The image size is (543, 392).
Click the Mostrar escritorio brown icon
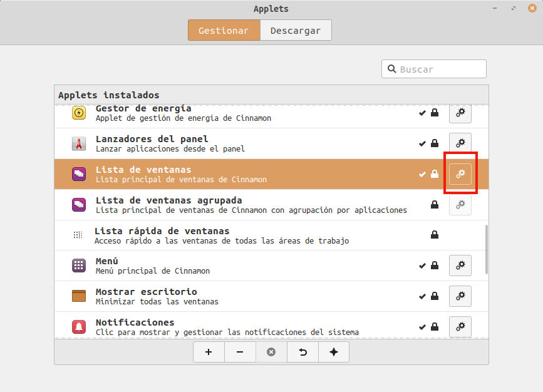coord(79,296)
